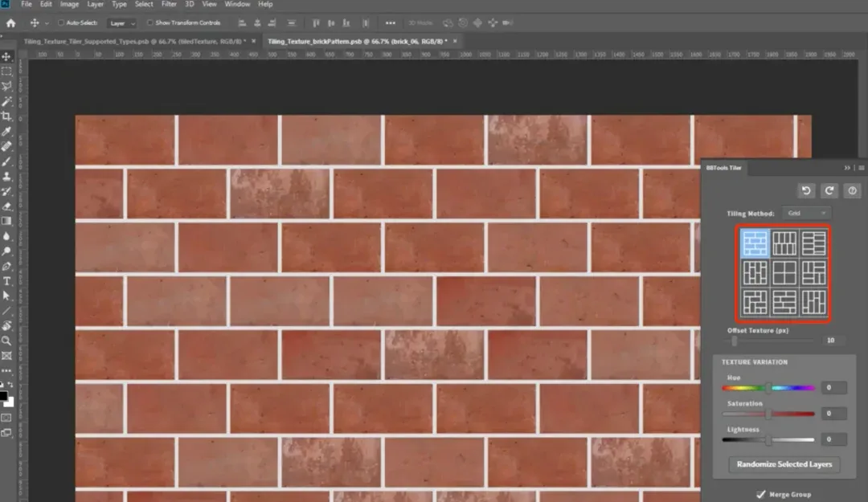This screenshot has width=868, height=502.
Task: Adjust the Hue rainbow slider
Action: pyautogui.click(x=768, y=387)
